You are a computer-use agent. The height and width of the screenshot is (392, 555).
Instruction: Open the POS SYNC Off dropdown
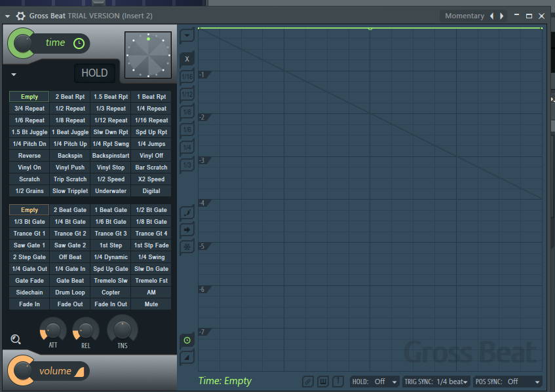[507, 382]
